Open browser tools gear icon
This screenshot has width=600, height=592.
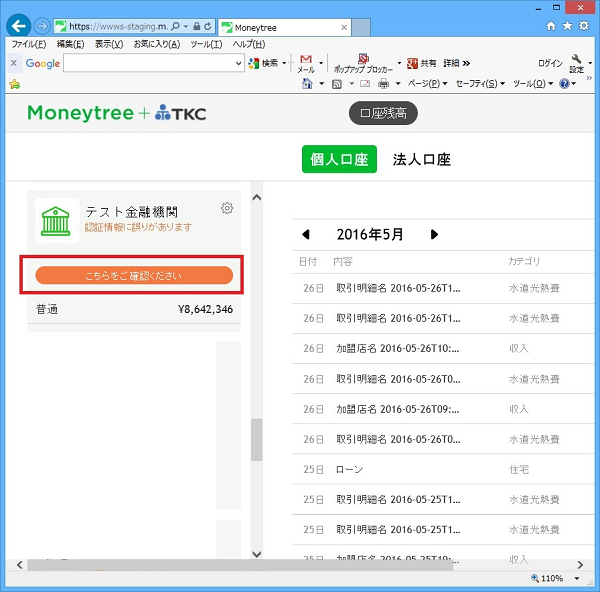click(584, 26)
